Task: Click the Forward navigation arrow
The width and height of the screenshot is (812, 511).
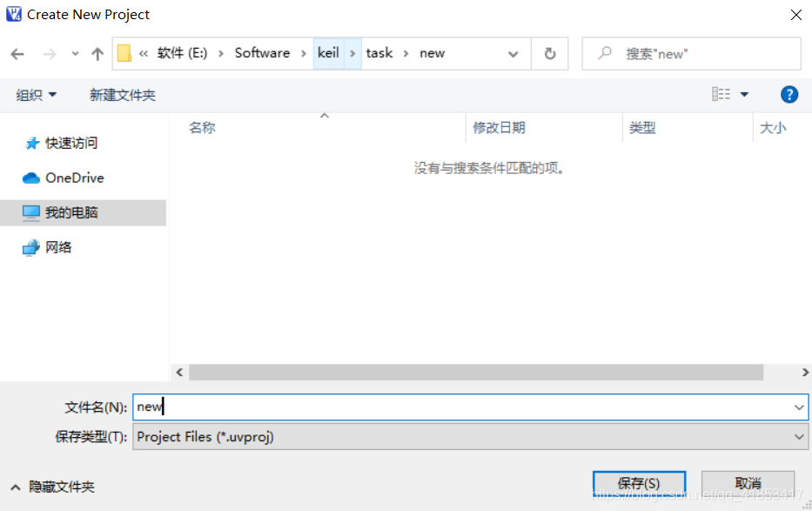Action: coord(50,54)
